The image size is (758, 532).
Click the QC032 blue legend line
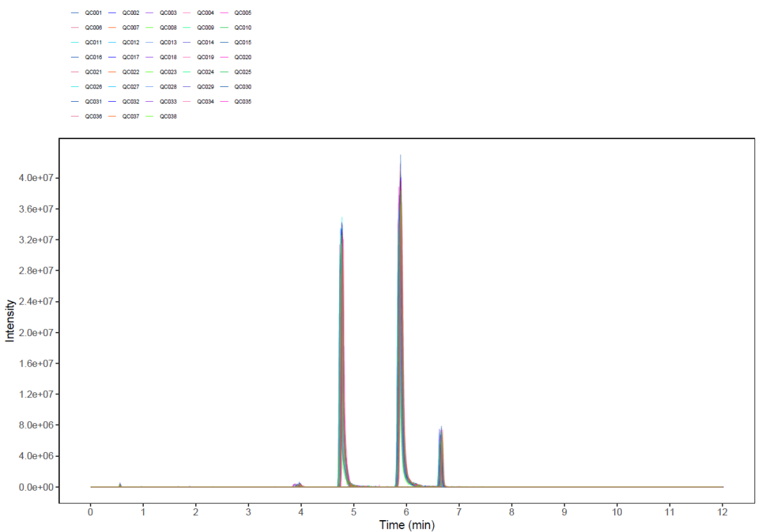tap(113, 102)
